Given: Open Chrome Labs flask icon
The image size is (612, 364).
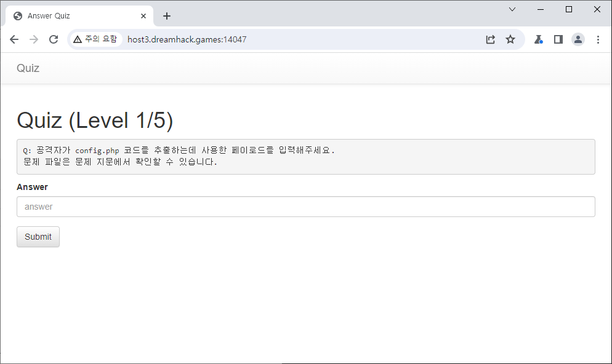Looking at the screenshot, I should click(538, 39).
